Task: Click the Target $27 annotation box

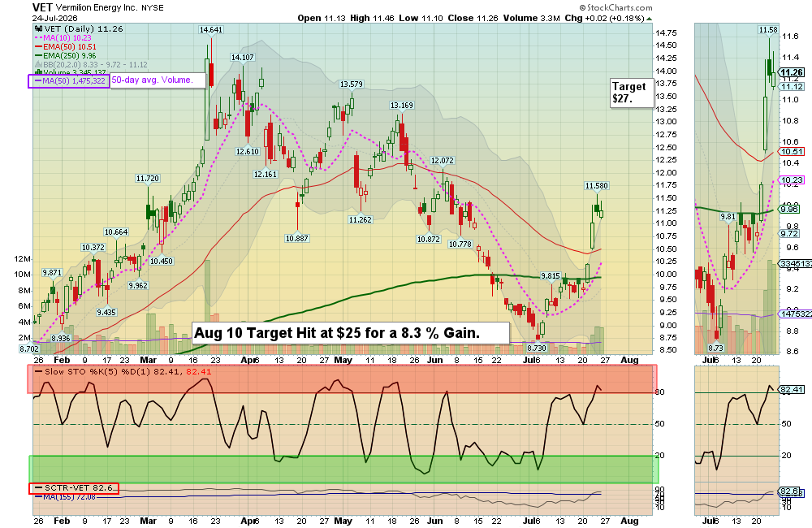Action: [631, 93]
